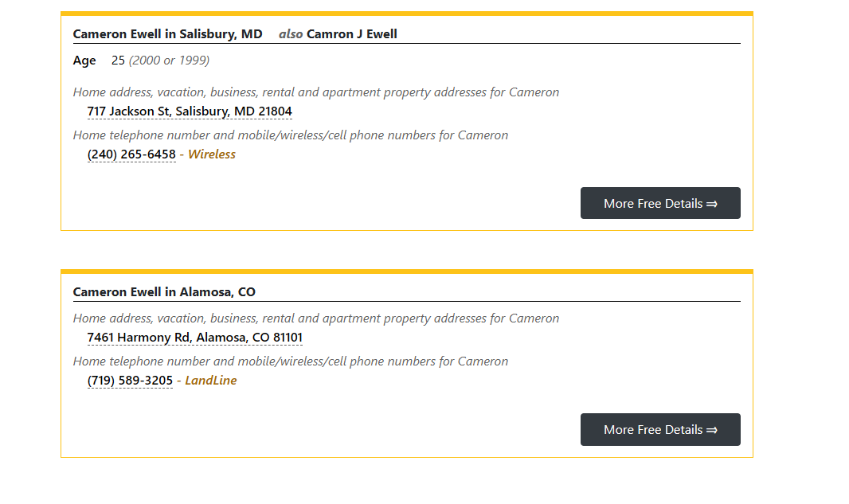Click phone number (719) 589-3205
The image size is (849, 504).
click(130, 381)
